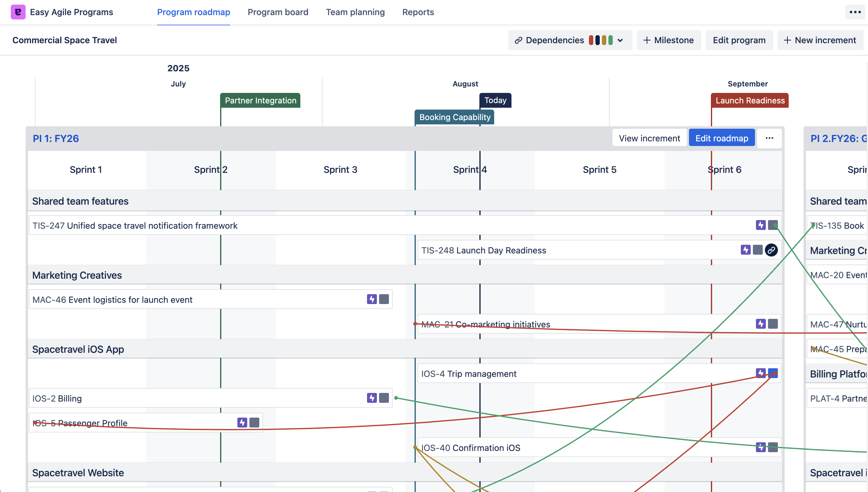Click the purple lightning icon on TIS-247

761,225
